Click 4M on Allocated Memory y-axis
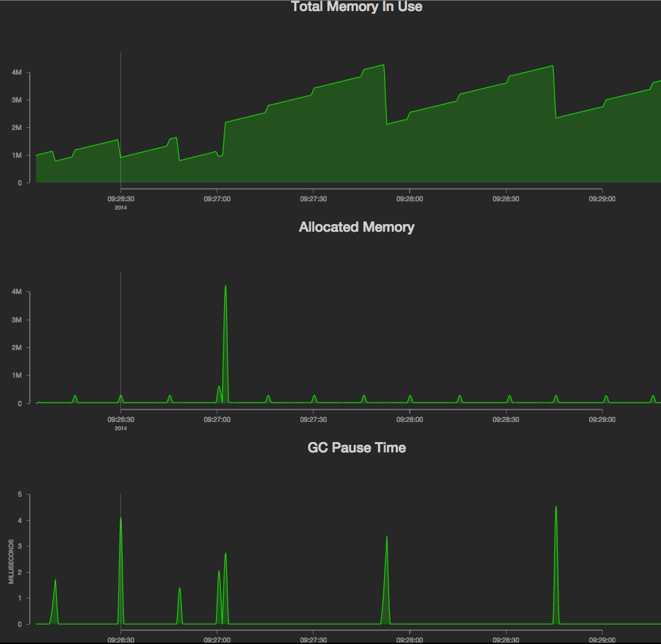 click(x=17, y=292)
